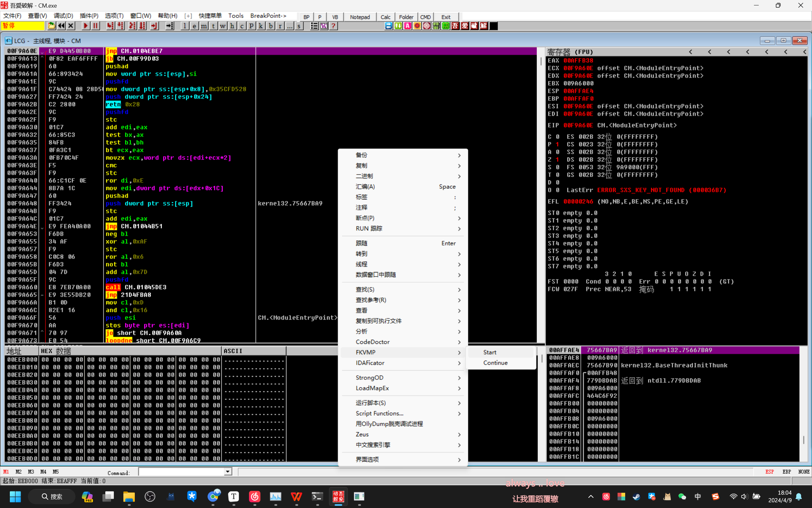Show windows list via the 'w' button

223,26
